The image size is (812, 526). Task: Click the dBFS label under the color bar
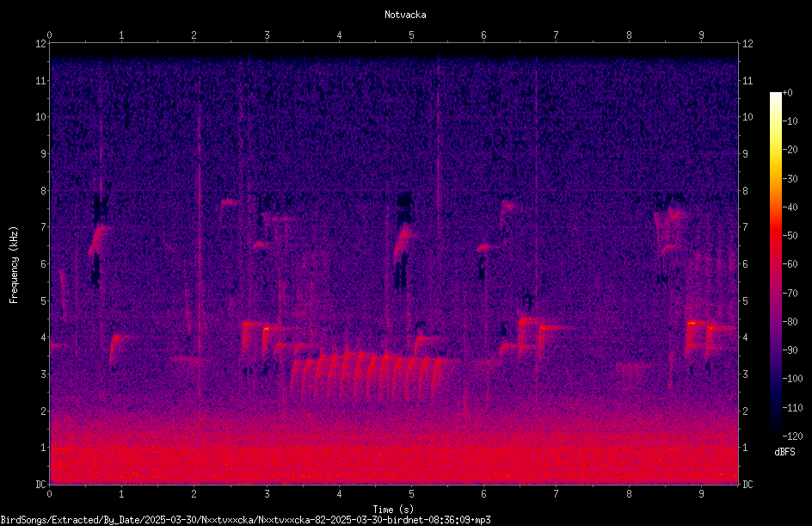[x=784, y=452]
